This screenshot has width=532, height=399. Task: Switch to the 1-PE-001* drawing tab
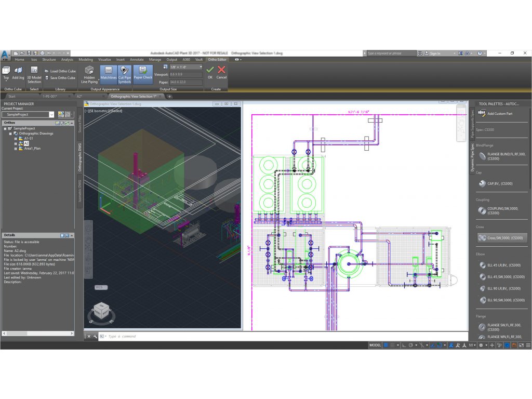[50, 96]
